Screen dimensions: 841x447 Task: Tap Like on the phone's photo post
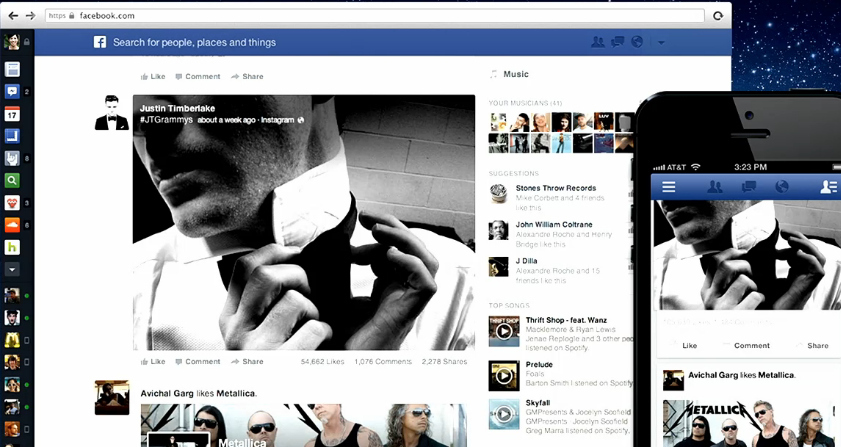tap(689, 345)
